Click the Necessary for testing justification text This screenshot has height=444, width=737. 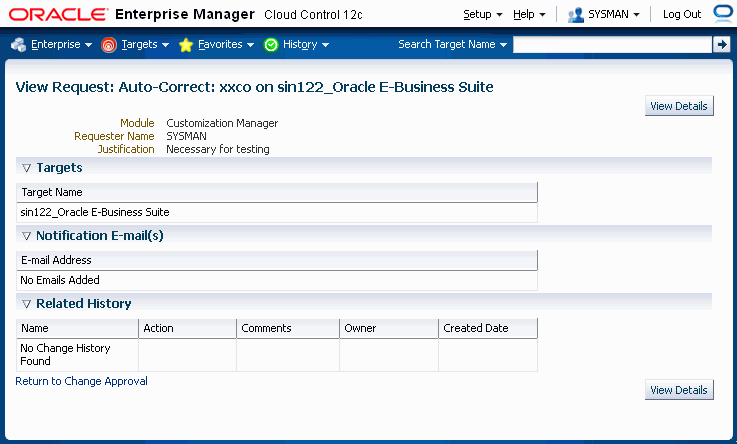pyautogui.click(x=218, y=149)
